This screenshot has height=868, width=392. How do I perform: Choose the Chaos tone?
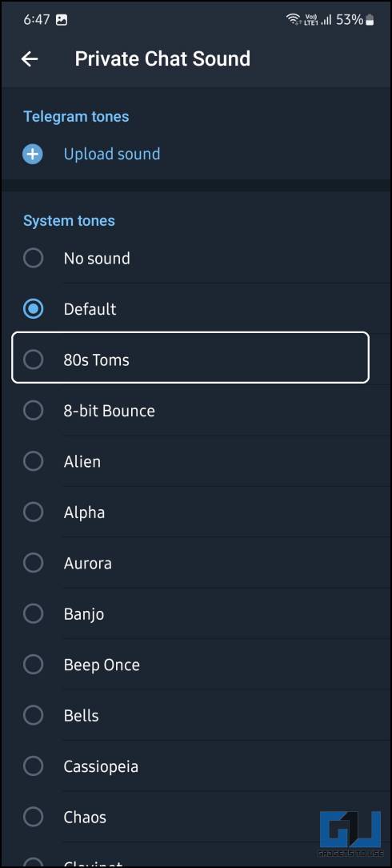click(x=196, y=817)
